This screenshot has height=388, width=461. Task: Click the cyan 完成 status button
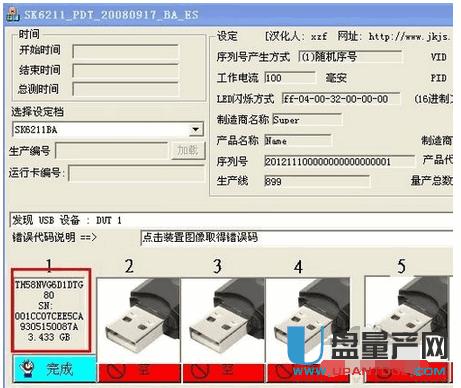[x=55, y=369]
